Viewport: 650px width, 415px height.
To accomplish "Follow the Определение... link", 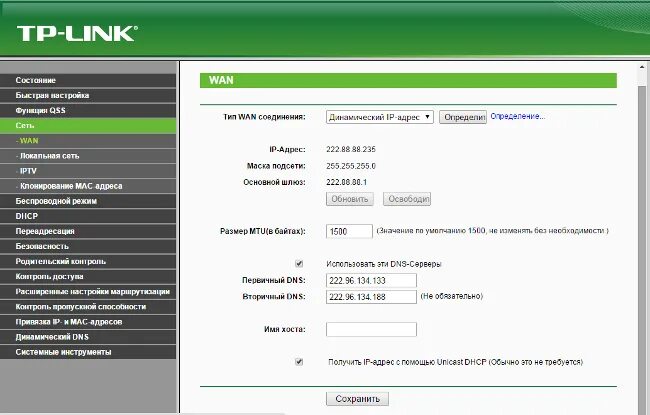I will tap(518, 116).
